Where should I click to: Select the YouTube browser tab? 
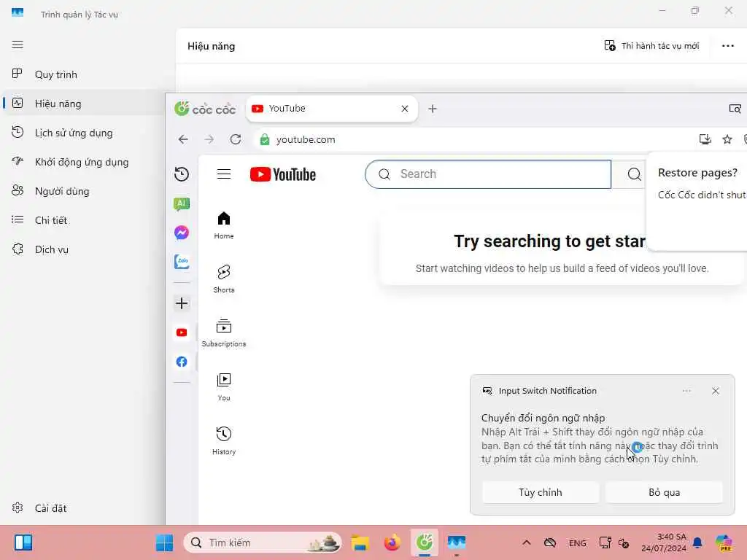(332, 109)
